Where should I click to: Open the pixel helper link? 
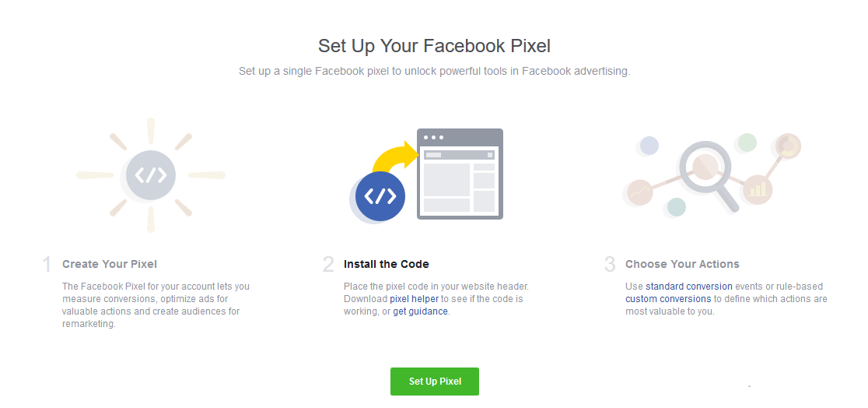pyautogui.click(x=414, y=299)
